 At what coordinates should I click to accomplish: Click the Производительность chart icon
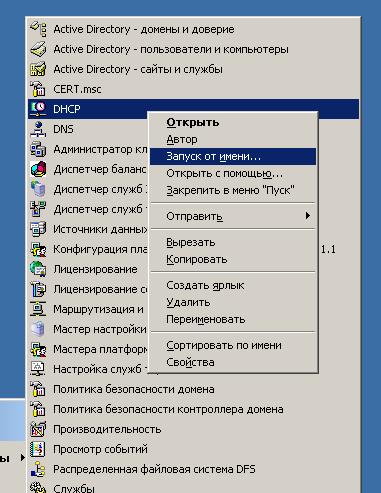click(38, 429)
